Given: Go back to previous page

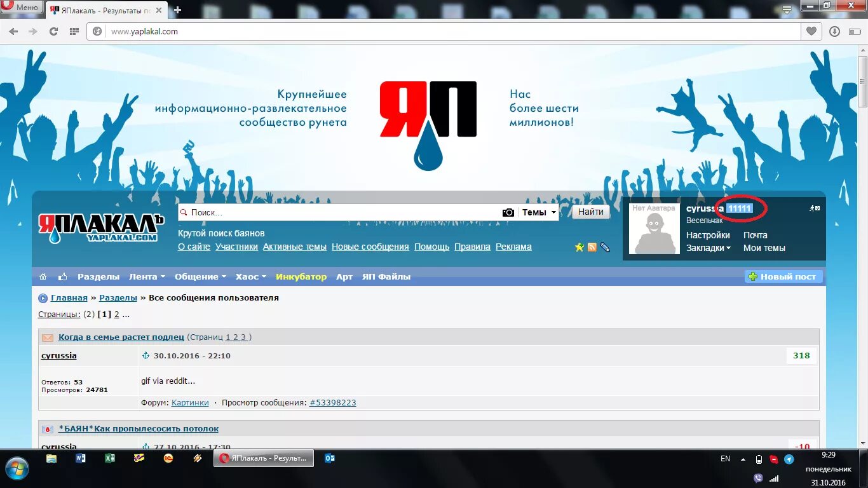Looking at the screenshot, I should [x=13, y=31].
